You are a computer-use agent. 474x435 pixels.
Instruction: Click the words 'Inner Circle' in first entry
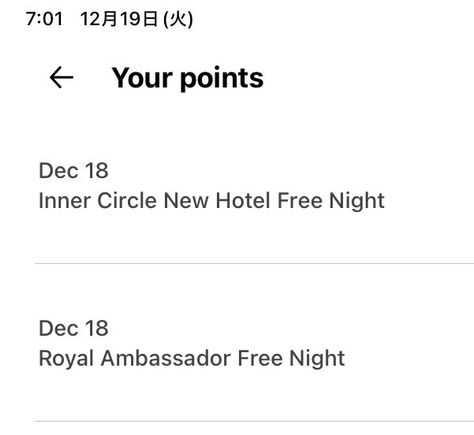coord(98,201)
